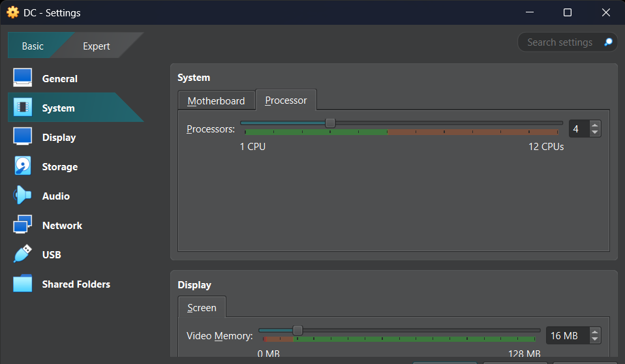
Task: Open the Audio speaker icon
Action: pos(22,195)
